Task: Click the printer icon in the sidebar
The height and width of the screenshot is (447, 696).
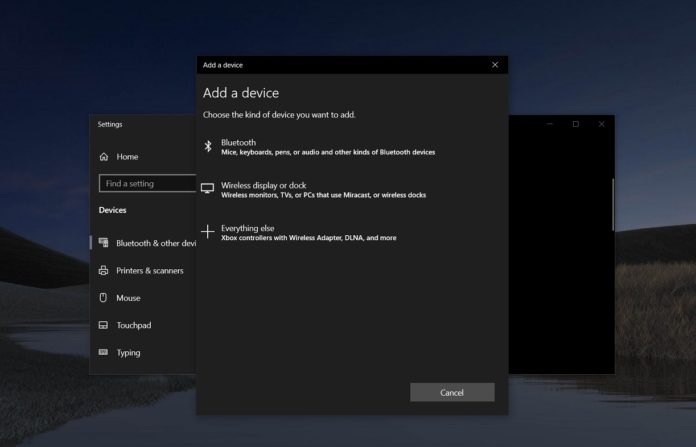Action: click(104, 271)
